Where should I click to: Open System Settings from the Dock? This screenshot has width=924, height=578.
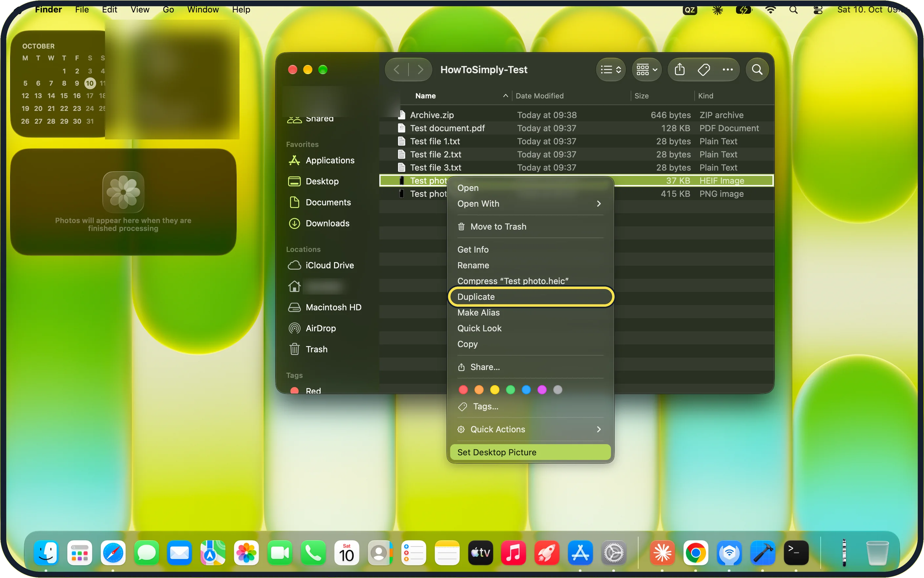coord(614,553)
